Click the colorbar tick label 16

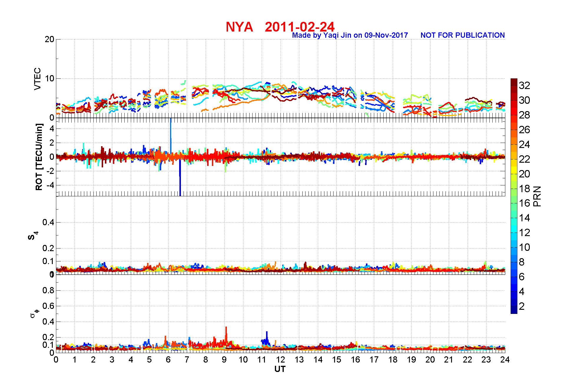(524, 203)
